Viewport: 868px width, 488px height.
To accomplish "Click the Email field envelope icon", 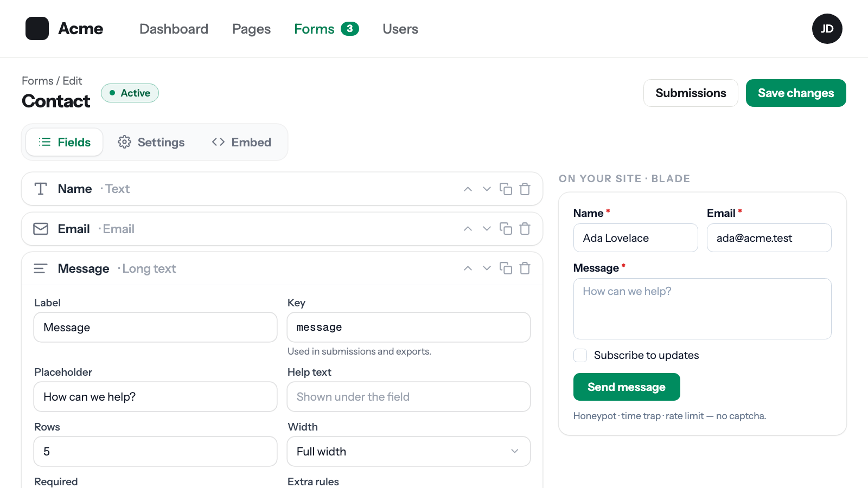I will [x=41, y=229].
